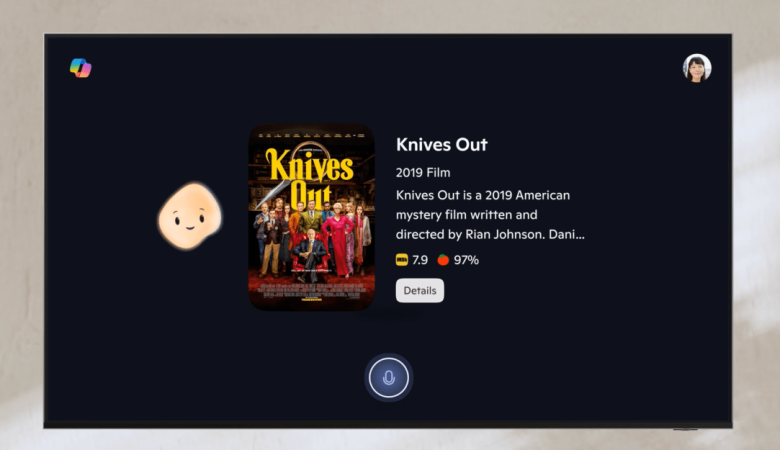Screen dimensions: 780x450
Task: Click the 2019 Film subtitle text
Action: (x=423, y=173)
